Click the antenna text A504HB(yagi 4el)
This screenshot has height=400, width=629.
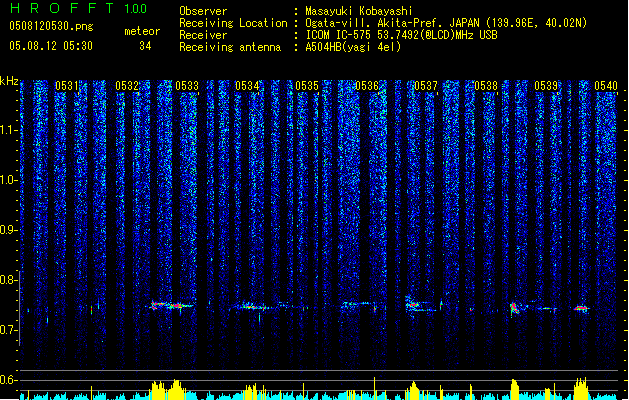pos(353,47)
